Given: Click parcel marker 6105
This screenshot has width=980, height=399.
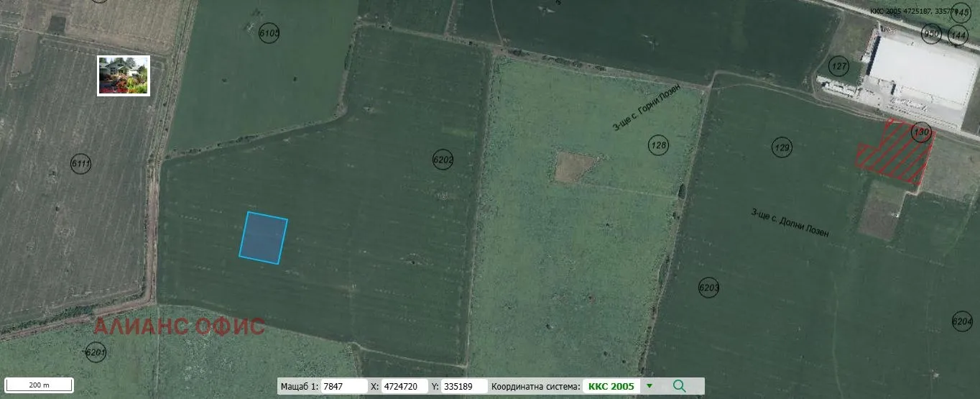Looking at the screenshot, I should point(269,33).
